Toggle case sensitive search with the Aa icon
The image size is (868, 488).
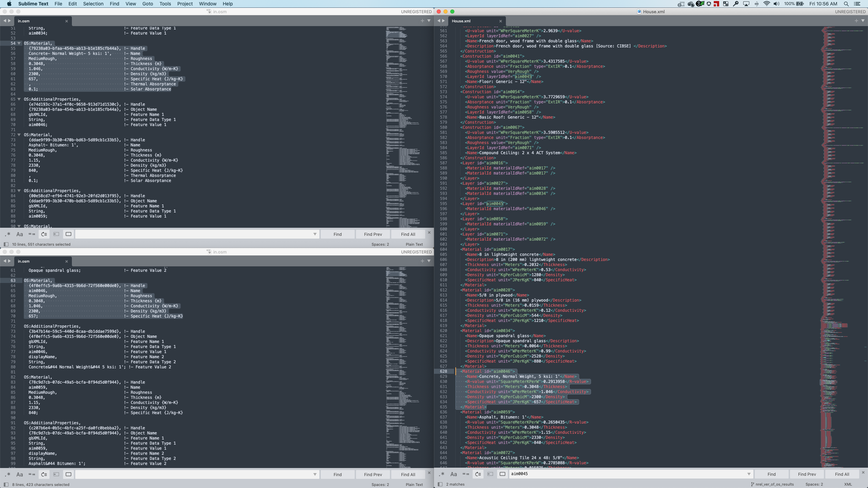click(20, 234)
